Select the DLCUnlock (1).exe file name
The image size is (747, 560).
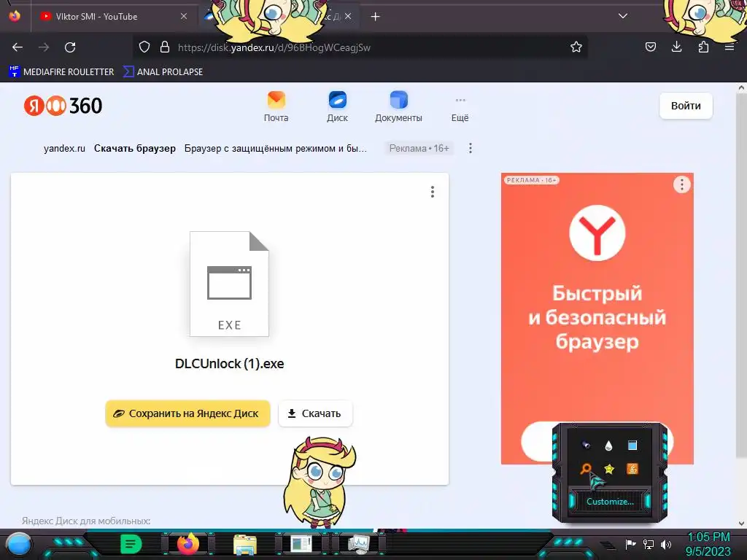229,364
